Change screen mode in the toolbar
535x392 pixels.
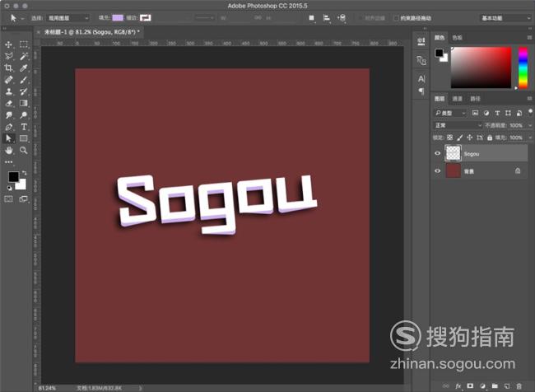pos(24,198)
